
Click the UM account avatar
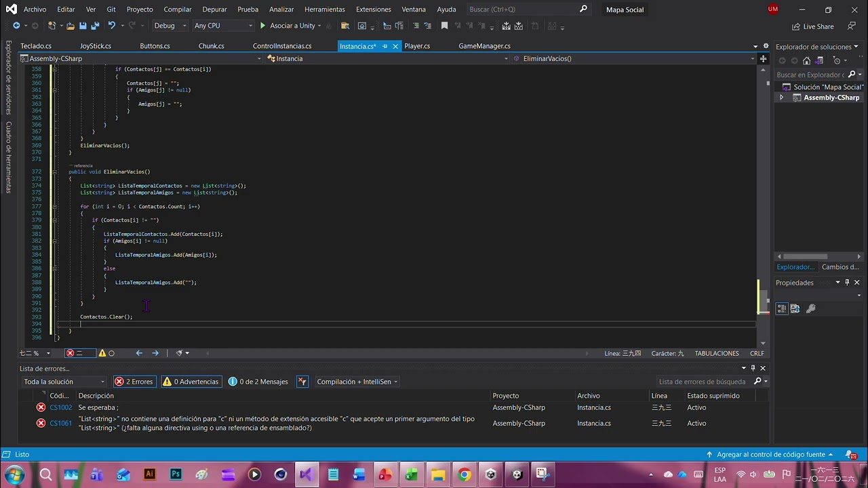pyautogui.click(x=773, y=9)
